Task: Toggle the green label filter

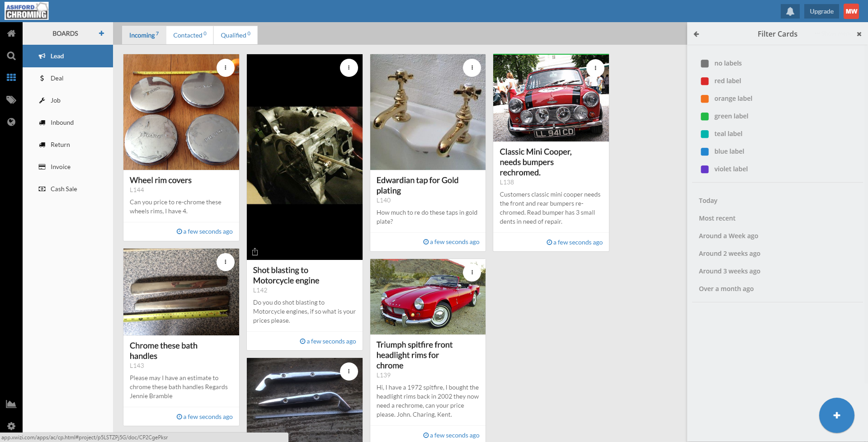Action: [x=704, y=116]
